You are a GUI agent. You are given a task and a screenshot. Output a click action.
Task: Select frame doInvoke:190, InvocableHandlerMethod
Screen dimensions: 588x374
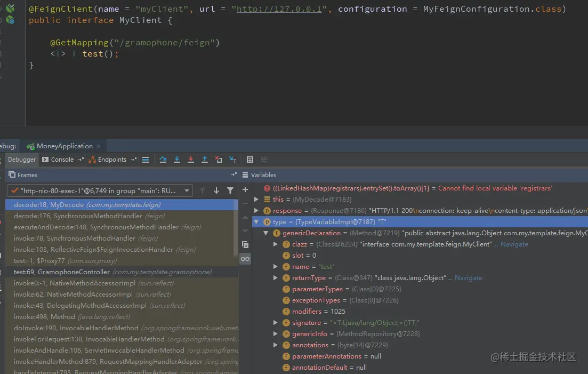pyautogui.click(x=122, y=328)
